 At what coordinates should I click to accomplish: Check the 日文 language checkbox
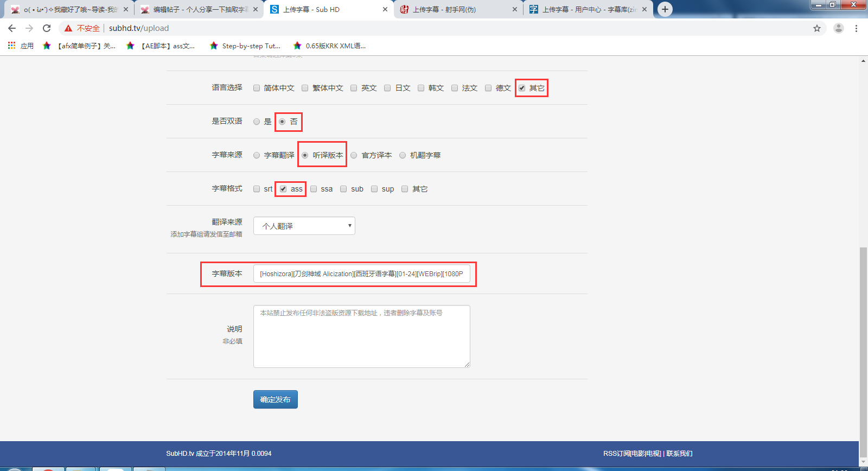(387, 88)
